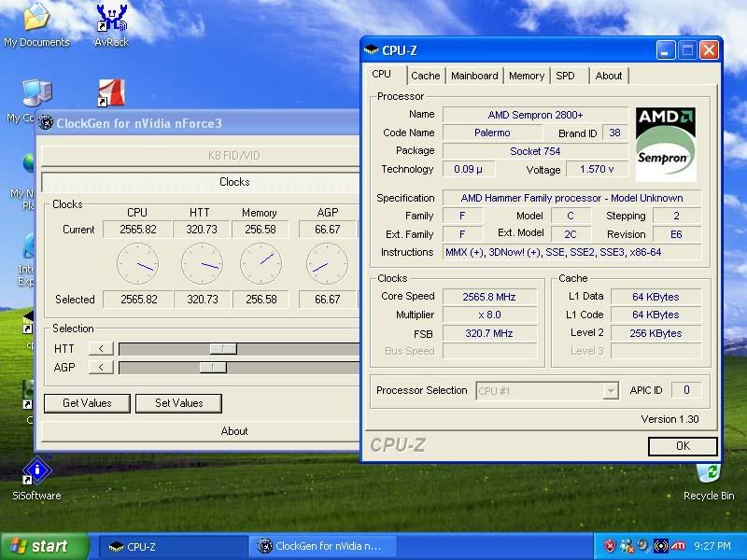
Task: Apply settings with the Set Values button
Action: (x=177, y=402)
